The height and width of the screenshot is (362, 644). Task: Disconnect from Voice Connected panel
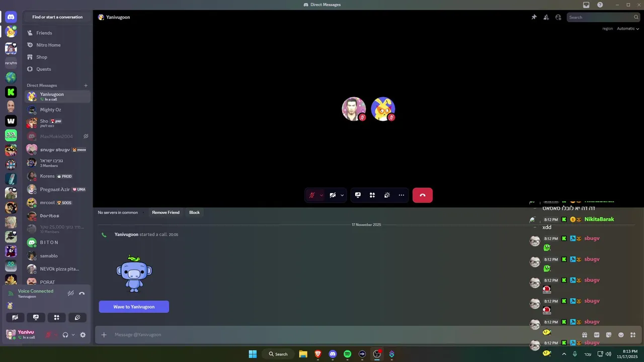[x=82, y=293]
